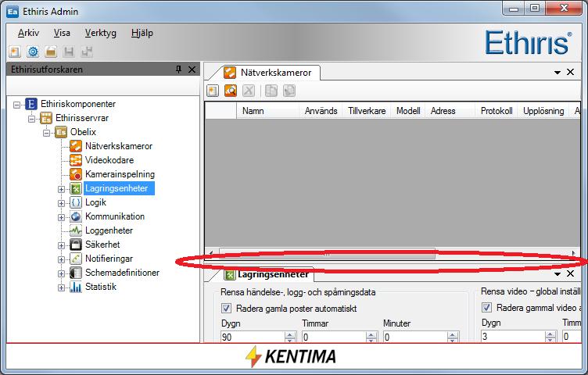Screen dimensions: 588x375
Task: Sort by the Namn column header
Action: [267, 111]
